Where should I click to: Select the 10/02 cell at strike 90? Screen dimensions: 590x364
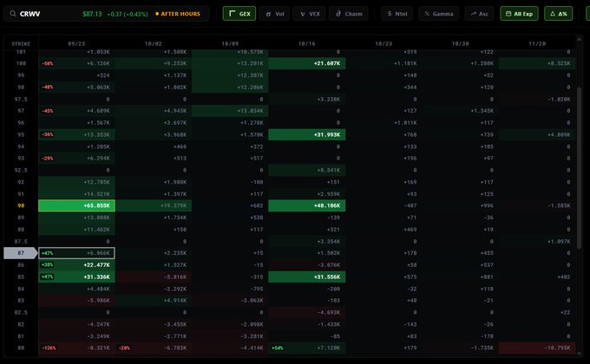coord(154,205)
